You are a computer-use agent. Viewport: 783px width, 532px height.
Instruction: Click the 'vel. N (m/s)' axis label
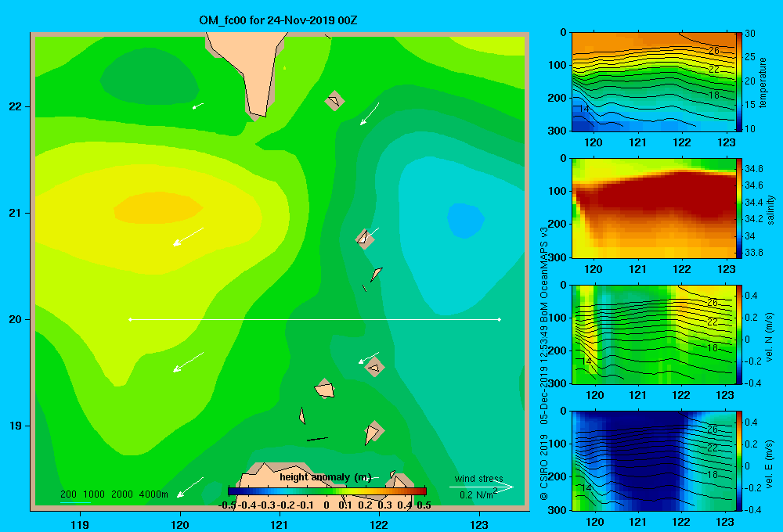point(769,337)
